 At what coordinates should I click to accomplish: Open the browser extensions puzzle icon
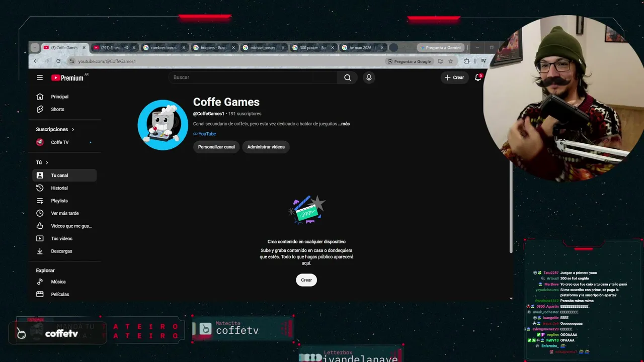(467, 61)
